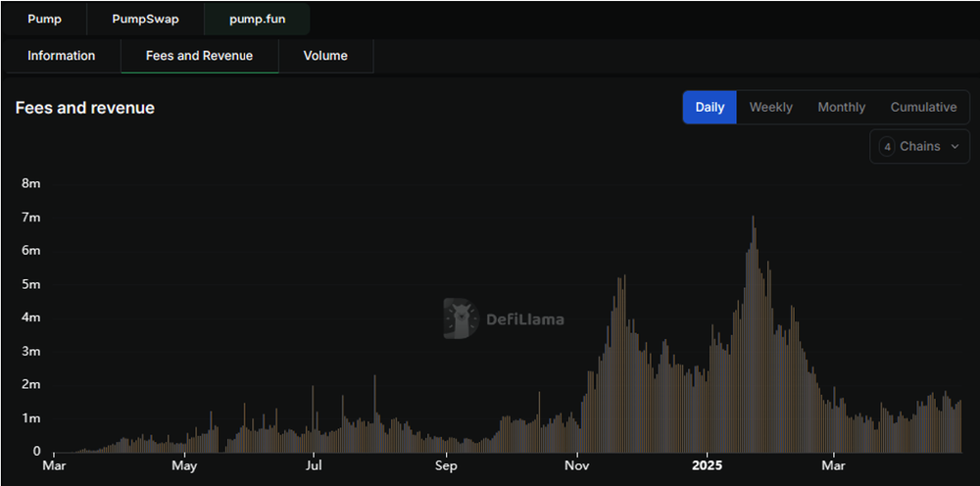Click the 4m y-axis label

pos(31,317)
